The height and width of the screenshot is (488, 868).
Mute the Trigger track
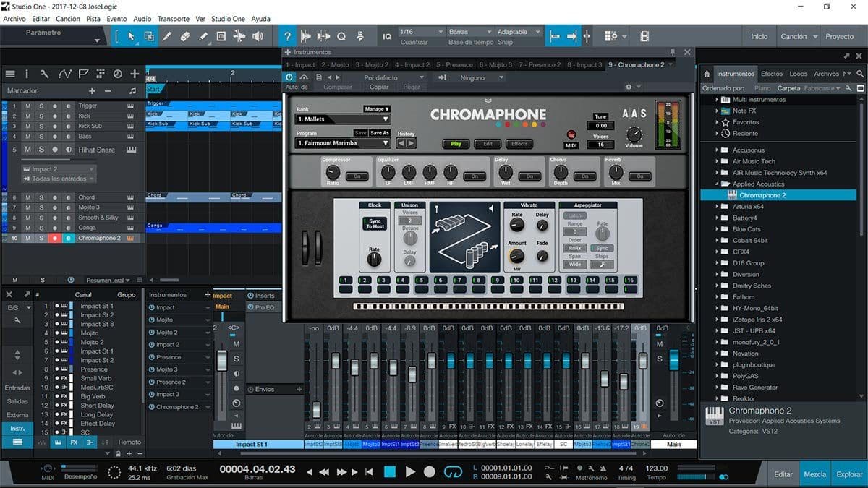(27, 106)
